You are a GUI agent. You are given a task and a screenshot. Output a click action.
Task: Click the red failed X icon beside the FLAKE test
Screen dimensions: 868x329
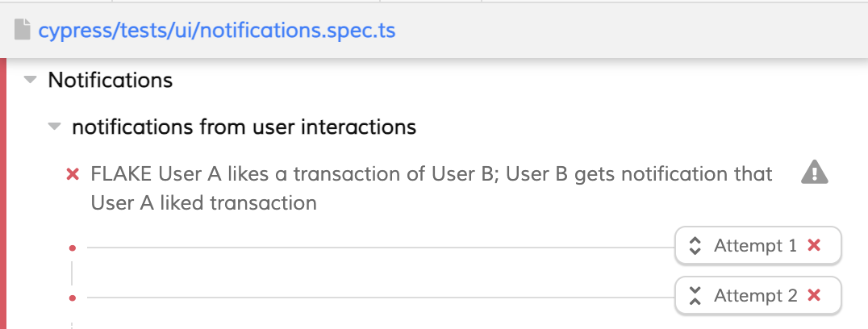pos(73,175)
